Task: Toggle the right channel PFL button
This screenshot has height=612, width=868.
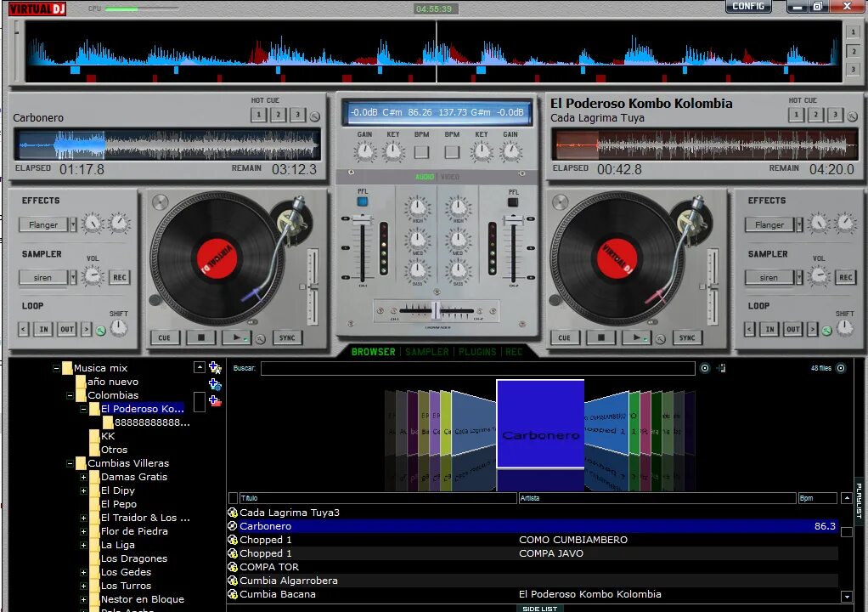Action: pyautogui.click(x=513, y=202)
